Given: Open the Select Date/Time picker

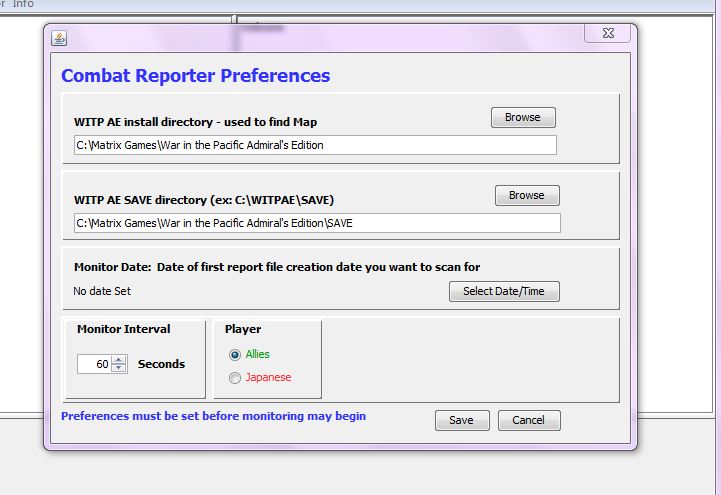Looking at the screenshot, I should tap(504, 291).
